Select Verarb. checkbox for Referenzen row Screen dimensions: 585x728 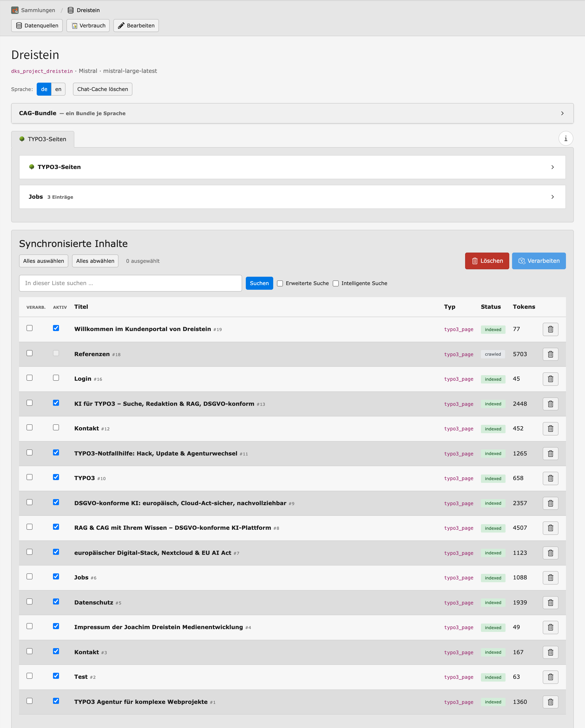(x=30, y=353)
